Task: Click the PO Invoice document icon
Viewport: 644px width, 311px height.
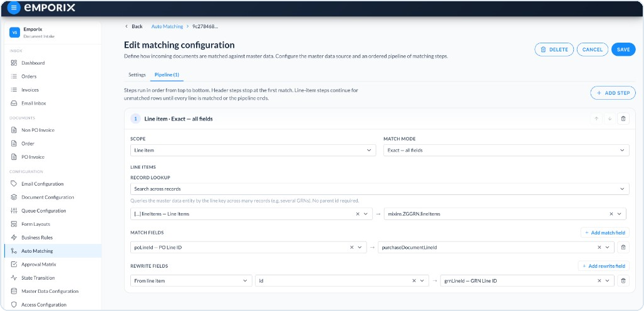Action: (14, 157)
